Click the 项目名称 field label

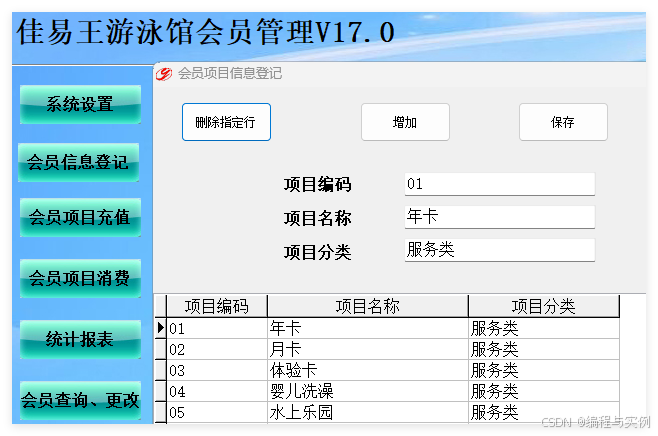[318, 219]
